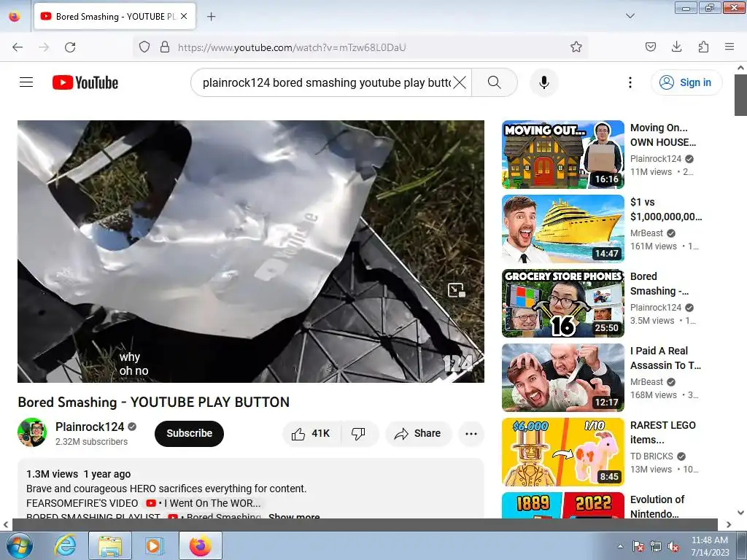Click the address bar URL
The height and width of the screenshot is (560, 747).
[x=292, y=47]
